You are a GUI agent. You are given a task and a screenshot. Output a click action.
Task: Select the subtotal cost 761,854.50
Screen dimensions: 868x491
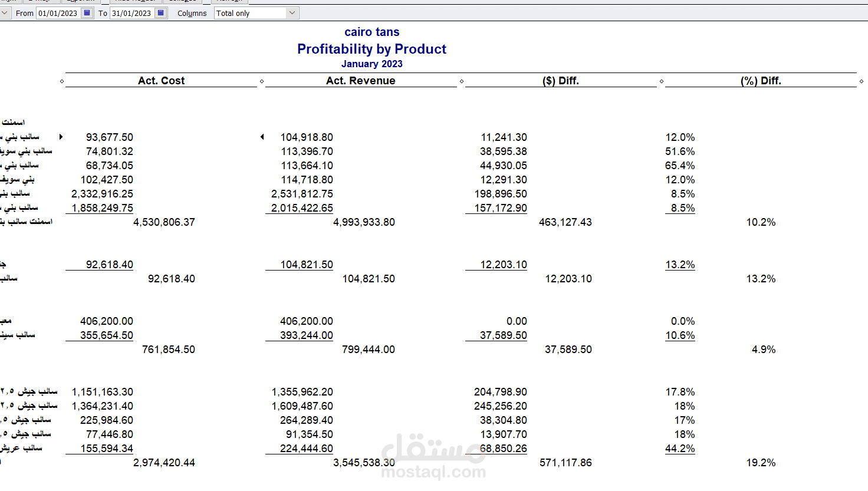click(x=169, y=350)
